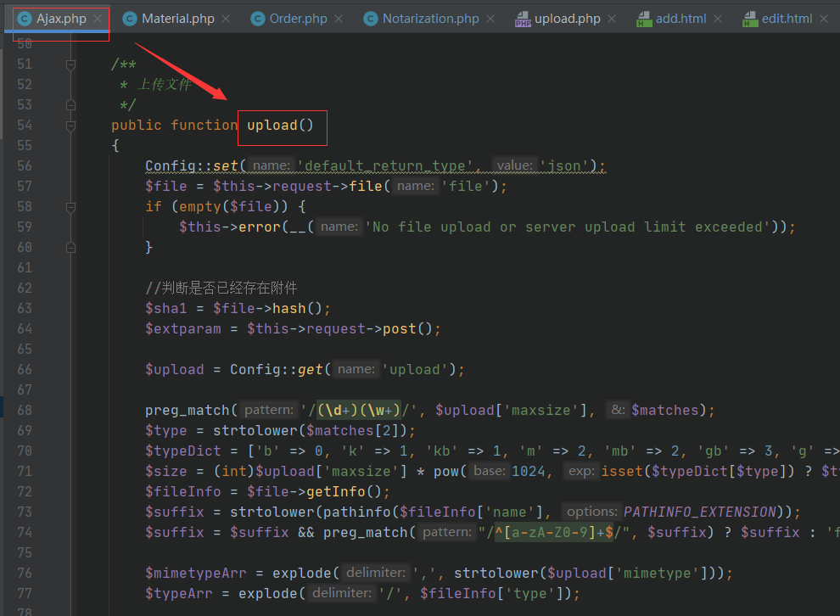Click the 'json' string value on line 56

click(564, 166)
